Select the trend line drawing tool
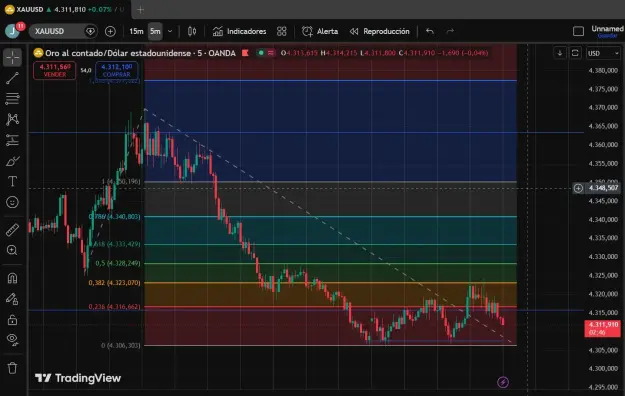 tap(12, 78)
